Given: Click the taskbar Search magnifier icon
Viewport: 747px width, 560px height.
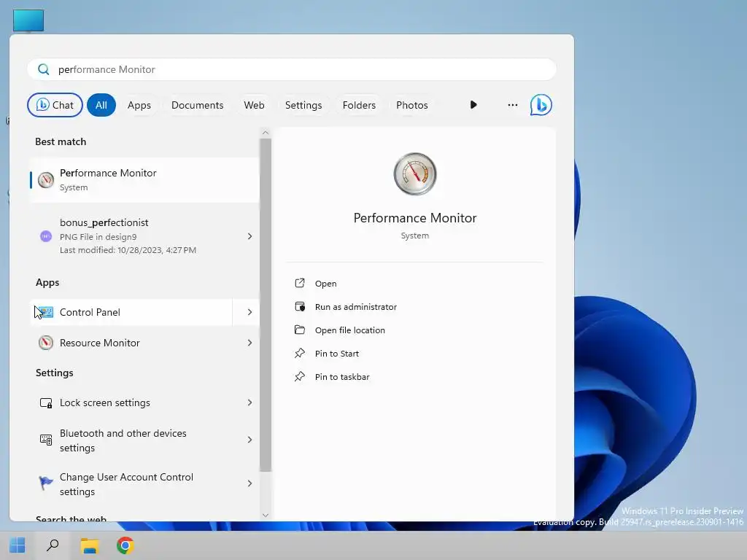Looking at the screenshot, I should [x=53, y=545].
